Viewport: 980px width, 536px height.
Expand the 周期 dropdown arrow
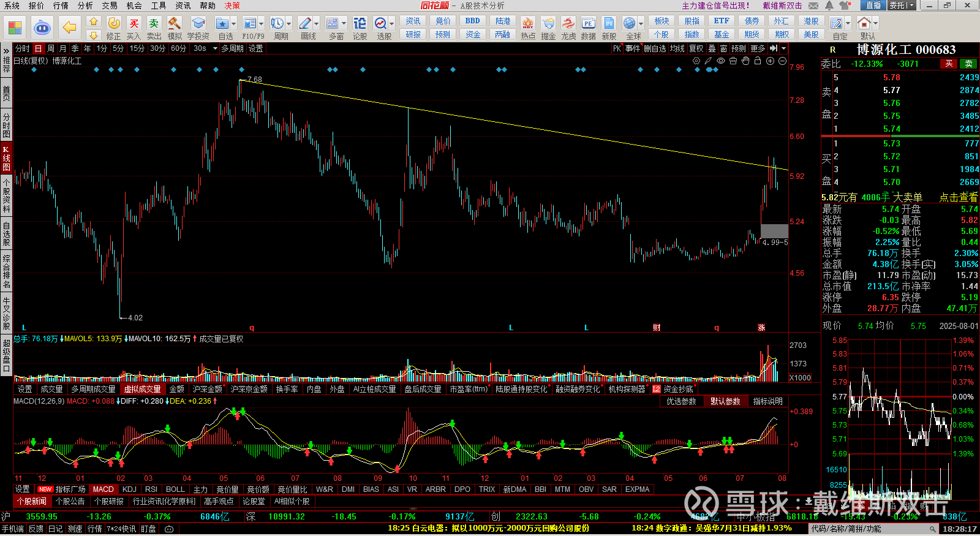(289, 24)
